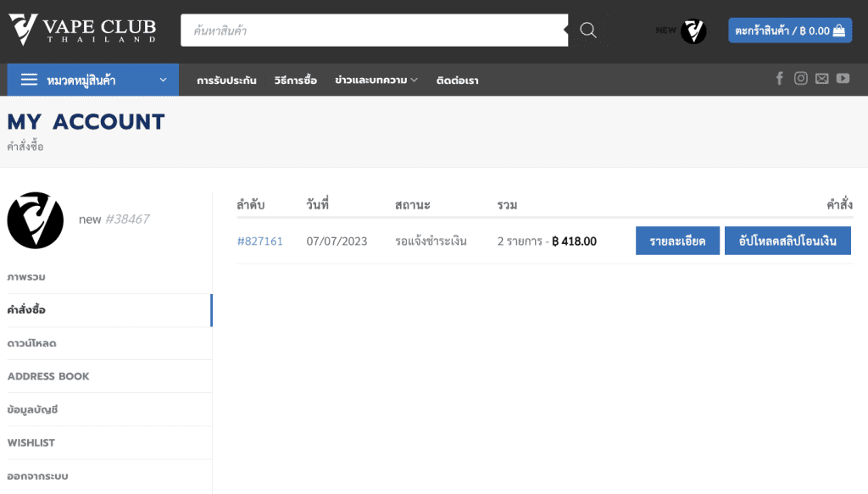Open order #827161 link

(260, 241)
